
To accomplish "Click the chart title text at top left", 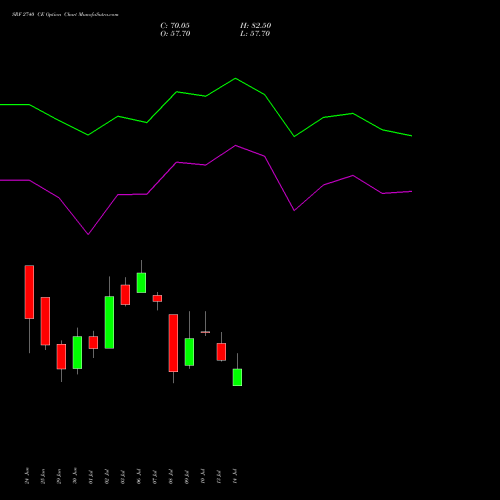I will (65, 15).
